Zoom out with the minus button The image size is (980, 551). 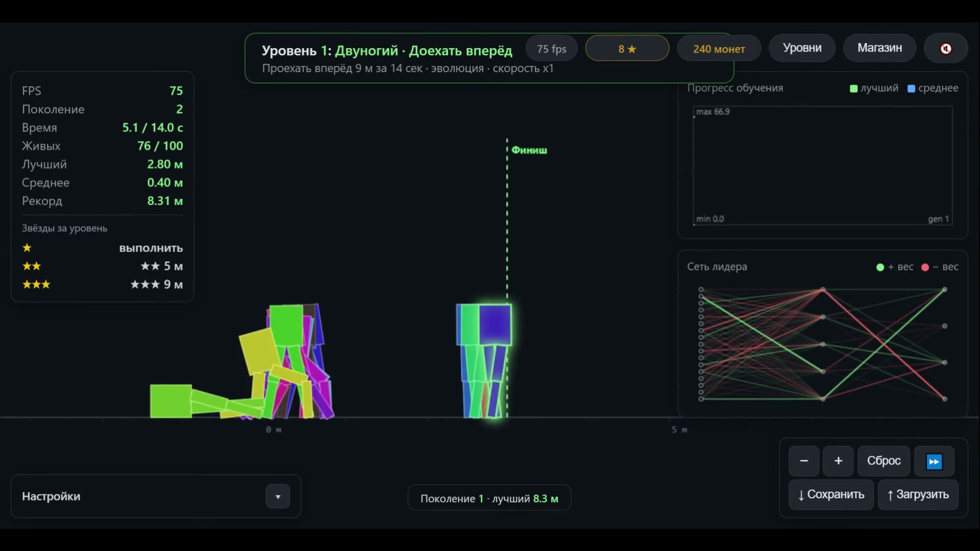[804, 461]
